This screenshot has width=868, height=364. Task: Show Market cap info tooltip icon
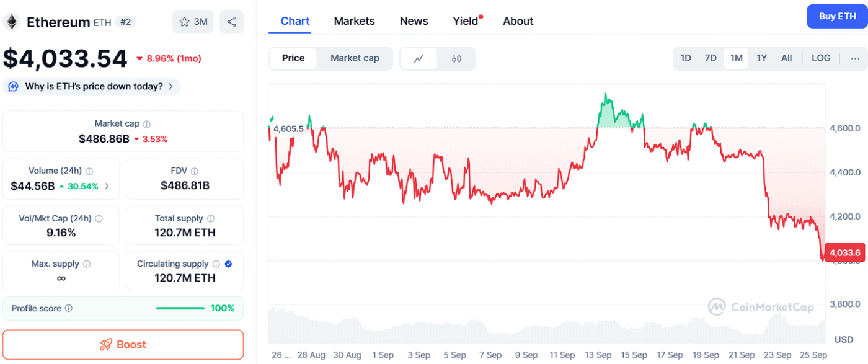pyautogui.click(x=147, y=124)
